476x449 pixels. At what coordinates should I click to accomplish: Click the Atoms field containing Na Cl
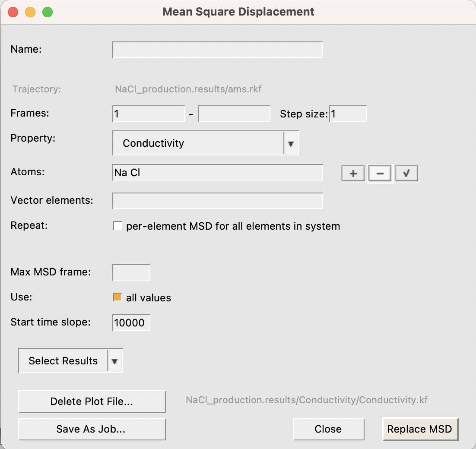click(217, 173)
